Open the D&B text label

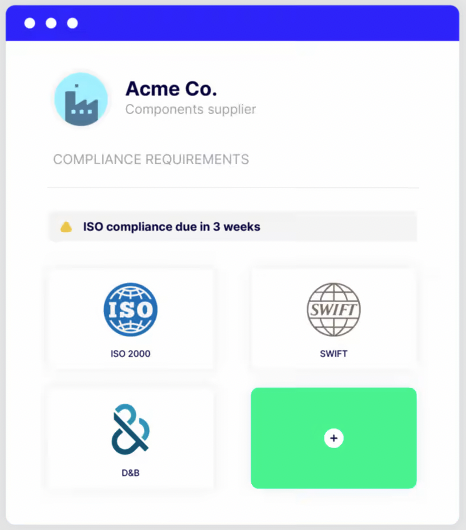(x=130, y=473)
